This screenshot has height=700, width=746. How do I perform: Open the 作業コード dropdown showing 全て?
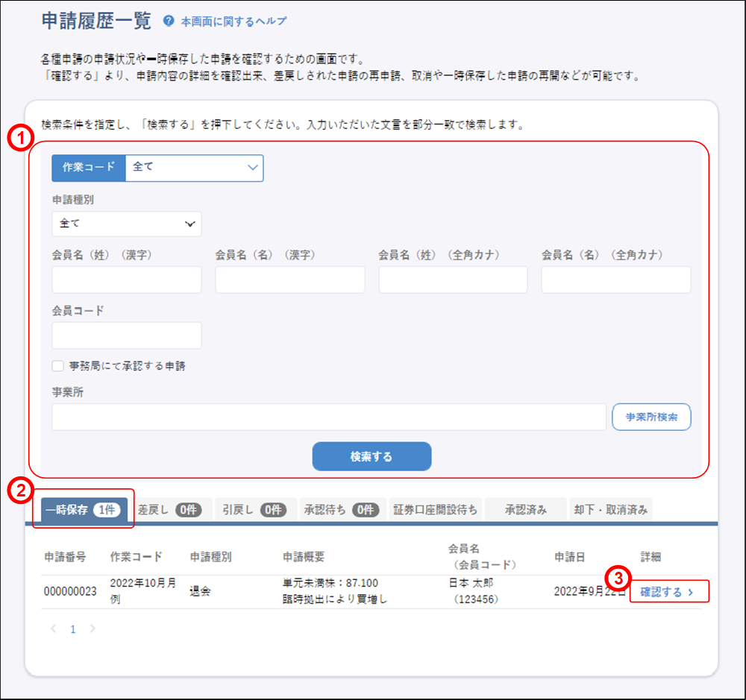(194, 168)
